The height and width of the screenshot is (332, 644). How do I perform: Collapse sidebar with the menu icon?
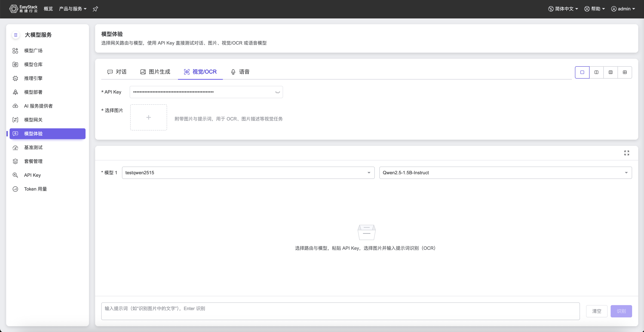(16, 35)
